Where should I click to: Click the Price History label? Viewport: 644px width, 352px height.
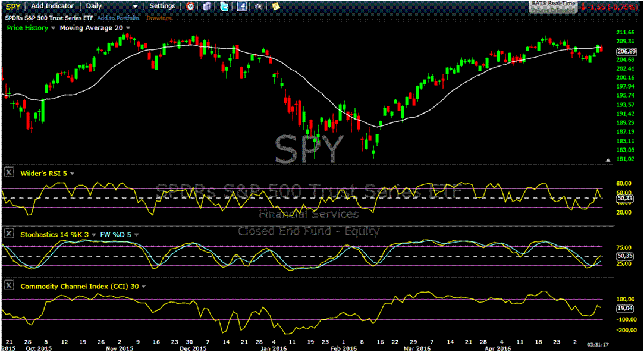tap(27, 28)
